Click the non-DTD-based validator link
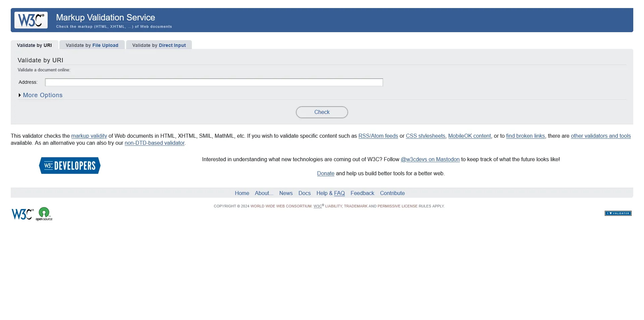Viewport: 644px width, 320px height. (154, 143)
